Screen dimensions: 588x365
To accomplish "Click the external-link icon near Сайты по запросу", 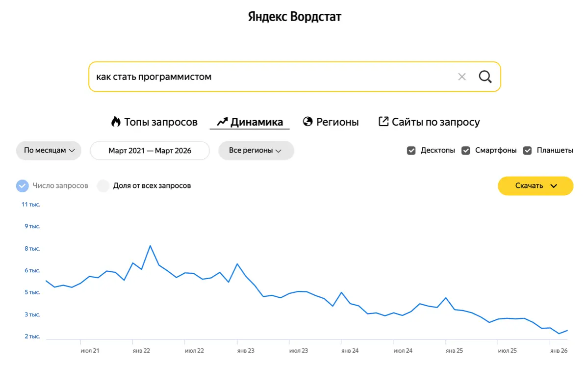I will [x=383, y=121].
